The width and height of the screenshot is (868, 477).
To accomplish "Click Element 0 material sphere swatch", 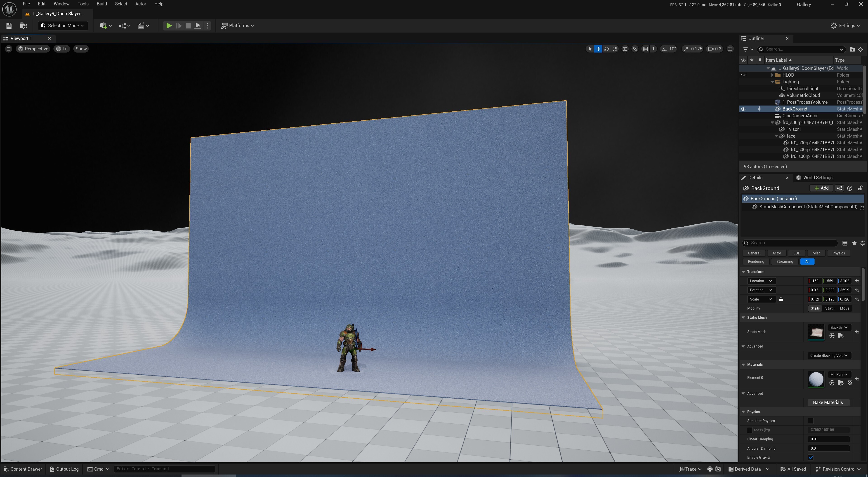I will pos(816,379).
